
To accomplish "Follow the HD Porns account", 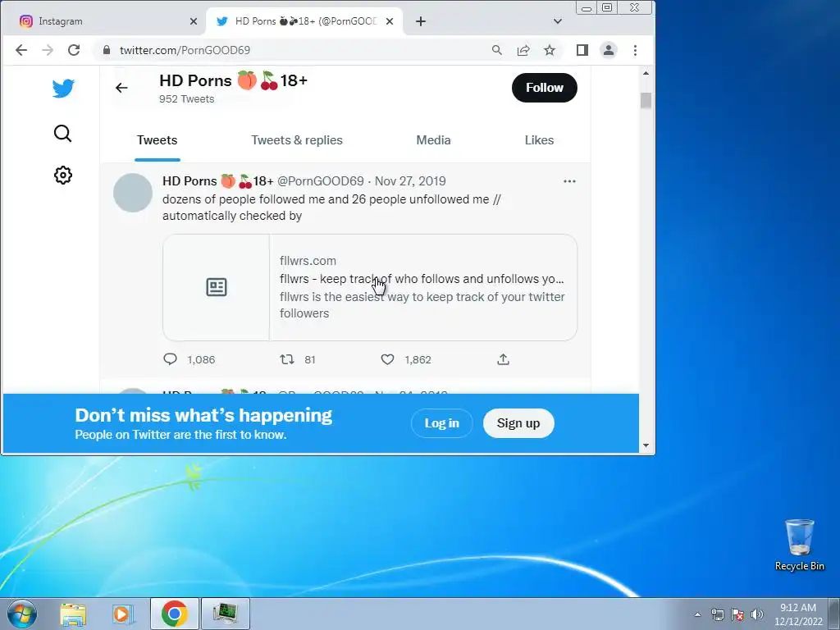I will [x=545, y=88].
